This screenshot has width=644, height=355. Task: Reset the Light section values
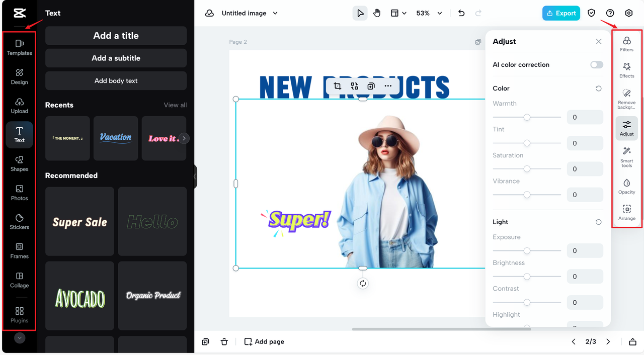[x=599, y=222]
